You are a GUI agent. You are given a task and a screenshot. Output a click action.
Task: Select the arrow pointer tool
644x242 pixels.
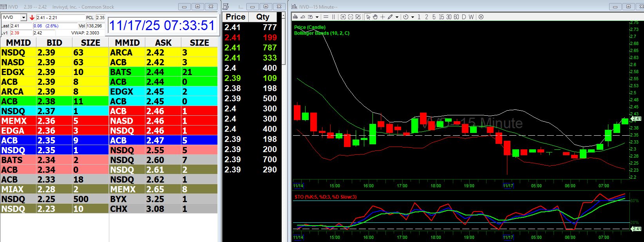coord(368,17)
